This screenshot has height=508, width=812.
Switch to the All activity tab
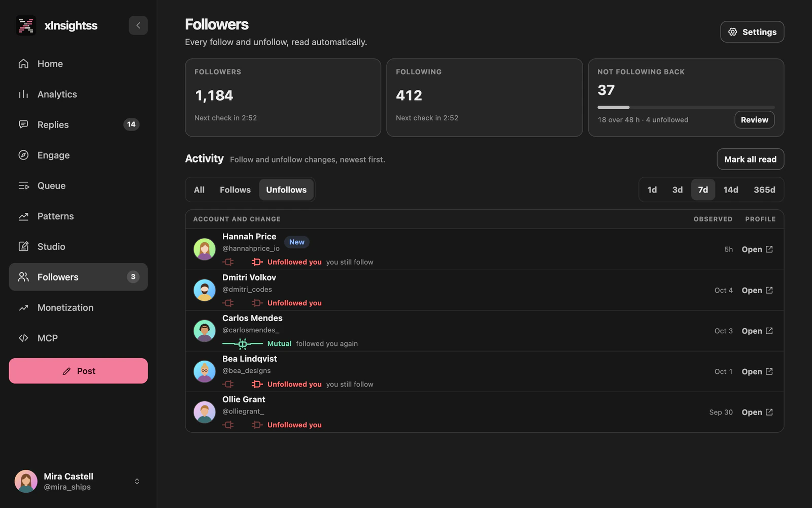click(x=199, y=189)
